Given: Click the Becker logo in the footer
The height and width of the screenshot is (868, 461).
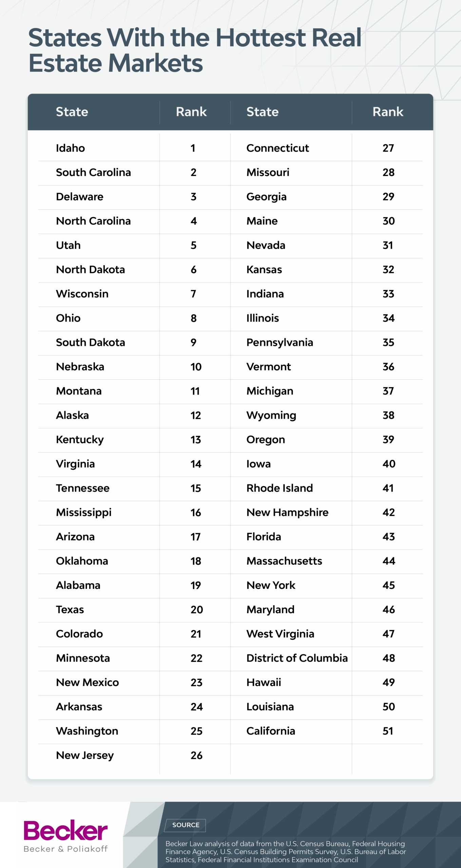Looking at the screenshot, I should (65, 830).
